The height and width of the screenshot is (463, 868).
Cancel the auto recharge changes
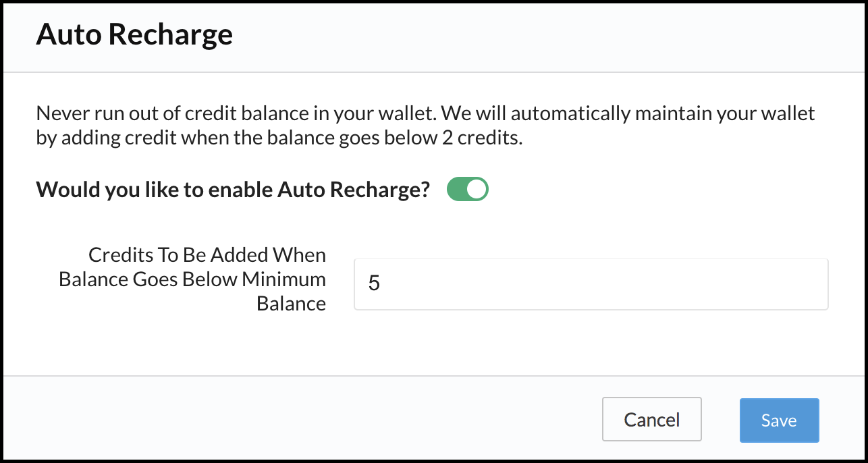click(x=651, y=420)
